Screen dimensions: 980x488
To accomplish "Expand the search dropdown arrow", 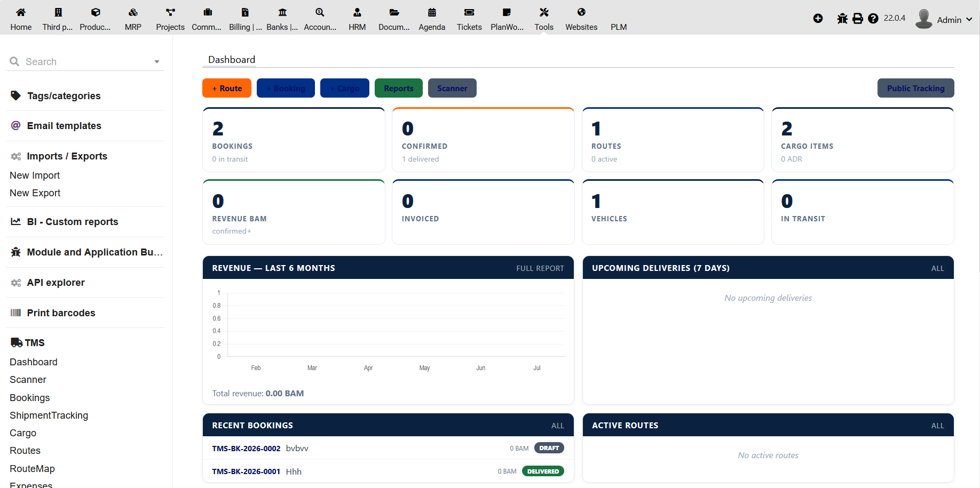I will click(x=157, y=62).
